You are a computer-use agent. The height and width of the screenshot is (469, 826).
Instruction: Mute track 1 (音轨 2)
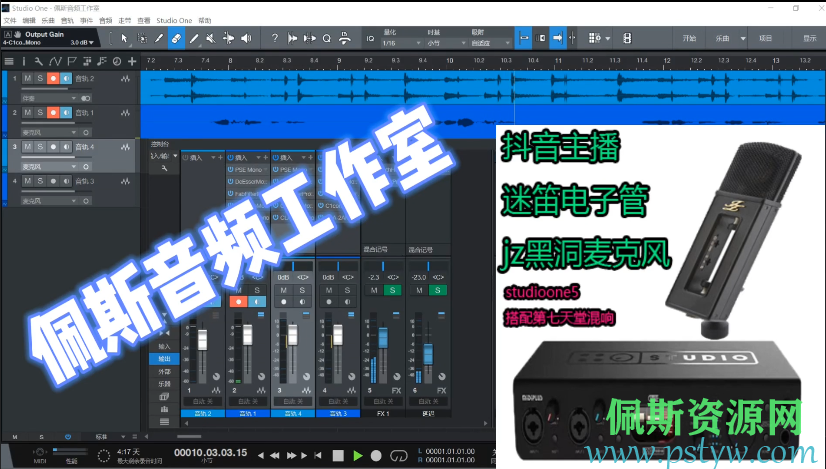click(x=28, y=79)
